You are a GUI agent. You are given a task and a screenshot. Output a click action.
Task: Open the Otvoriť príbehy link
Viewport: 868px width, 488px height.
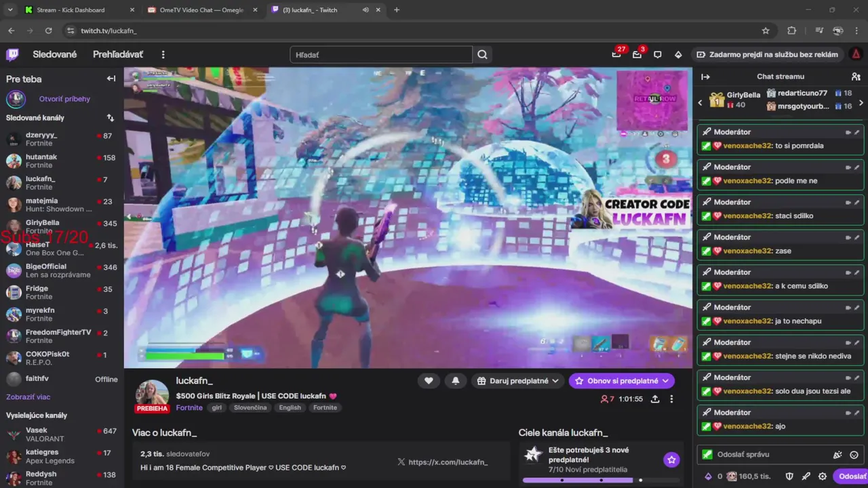[x=64, y=99]
